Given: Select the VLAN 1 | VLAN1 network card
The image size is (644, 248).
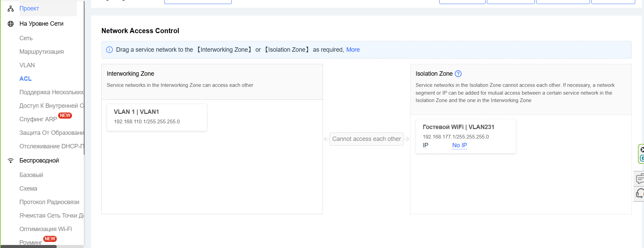Looking at the screenshot, I should [x=157, y=117].
